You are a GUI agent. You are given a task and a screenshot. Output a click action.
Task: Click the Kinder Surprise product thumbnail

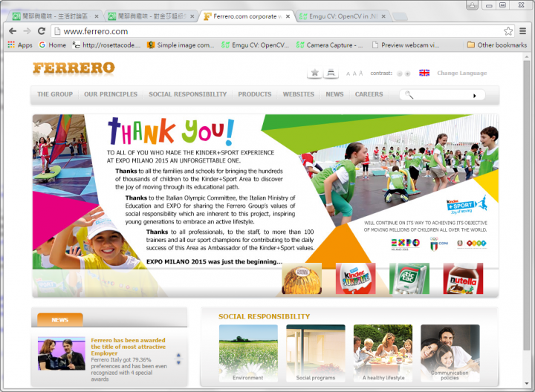coord(355,278)
